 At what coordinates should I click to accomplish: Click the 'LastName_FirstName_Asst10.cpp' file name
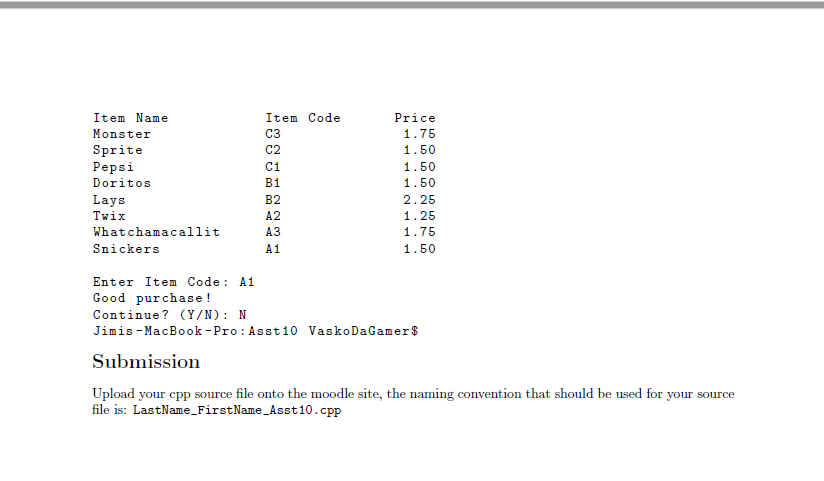[x=237, y=410]
